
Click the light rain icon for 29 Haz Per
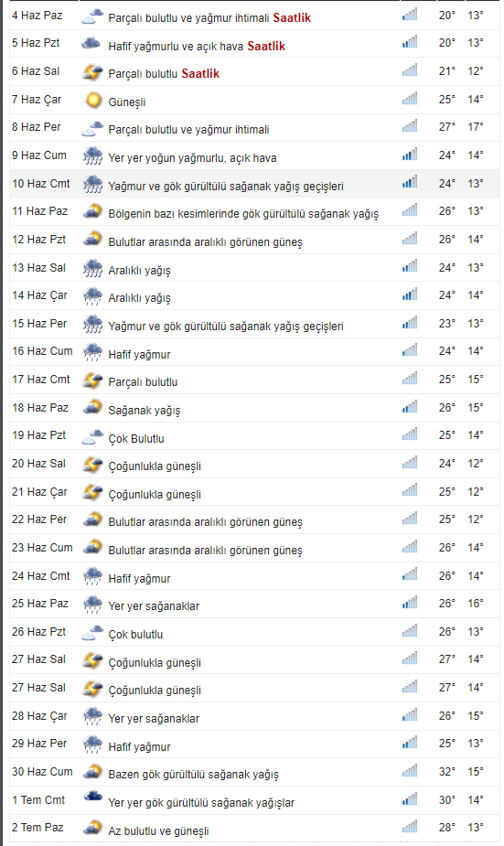(92, 745)
